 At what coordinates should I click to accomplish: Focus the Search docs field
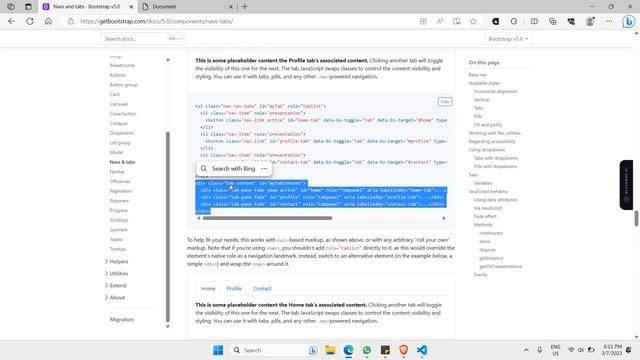click(x=142, y=39)
